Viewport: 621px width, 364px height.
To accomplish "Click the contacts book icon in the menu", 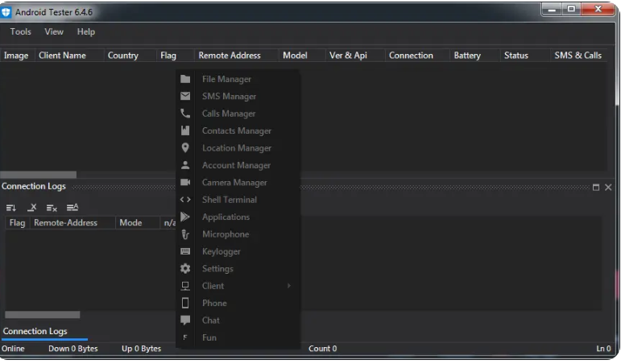I will pos(185,130).
